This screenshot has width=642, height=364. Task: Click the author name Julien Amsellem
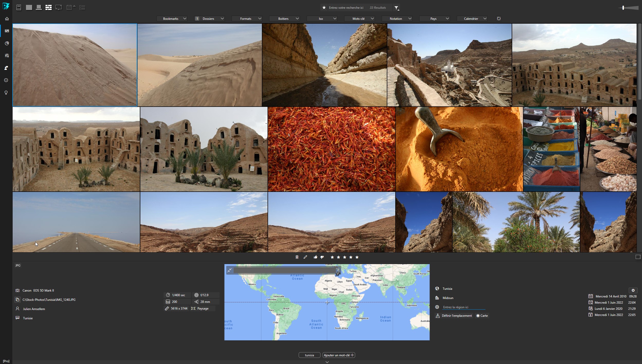point(34,309)
